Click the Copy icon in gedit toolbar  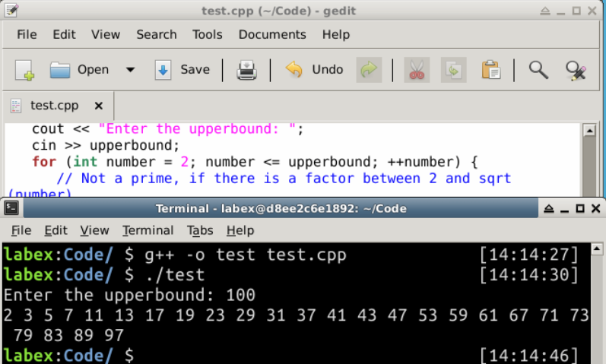tap(454, 70)
